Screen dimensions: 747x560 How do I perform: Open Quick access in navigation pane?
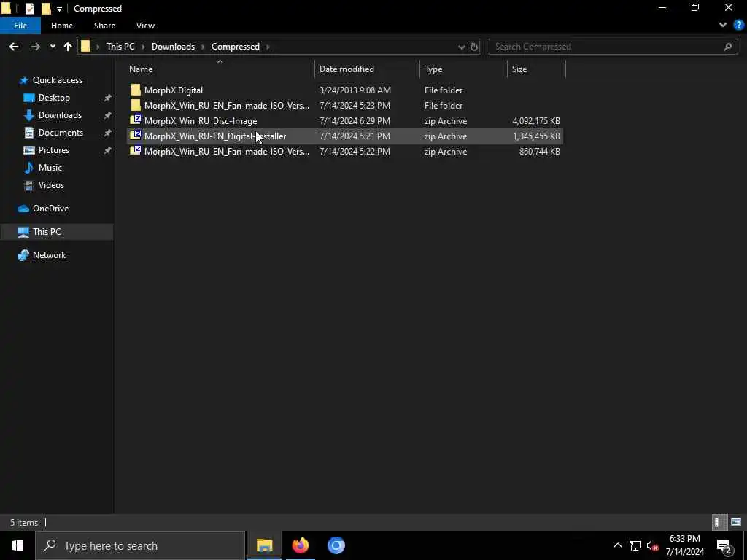57,80
